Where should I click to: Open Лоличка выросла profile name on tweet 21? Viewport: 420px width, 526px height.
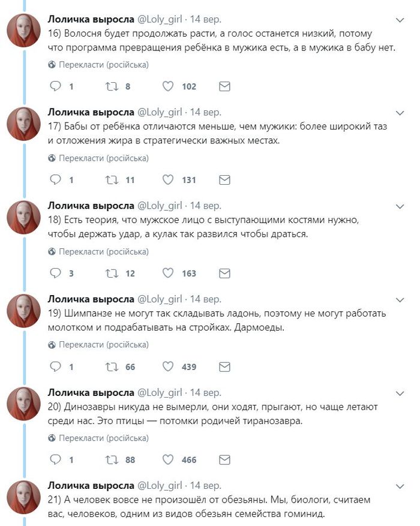(91, 486)
